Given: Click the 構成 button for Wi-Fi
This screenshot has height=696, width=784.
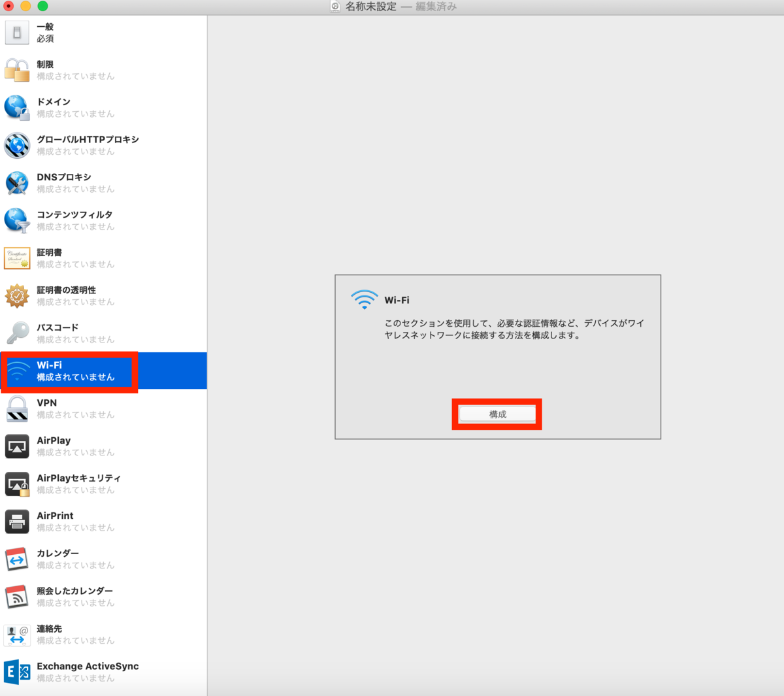Looking at the screenshot, I should 497,414.
